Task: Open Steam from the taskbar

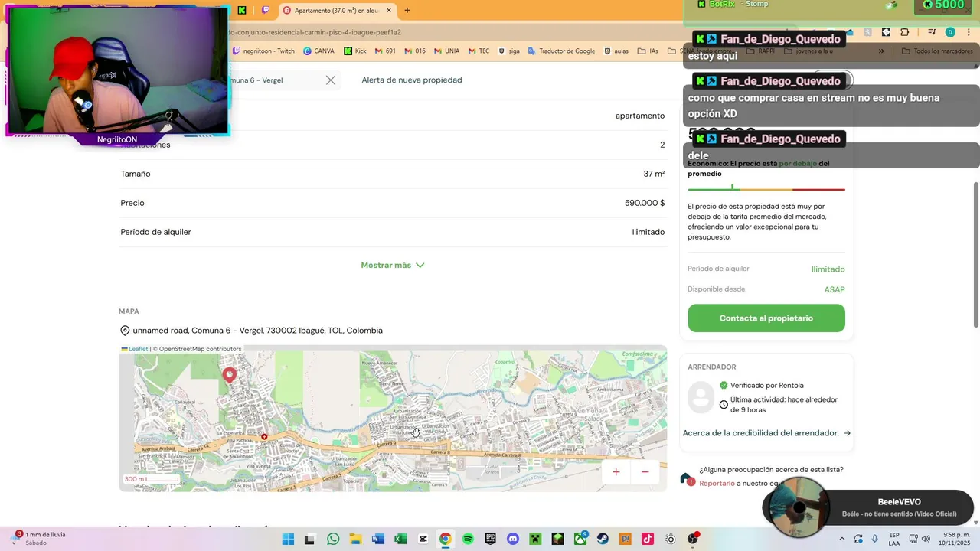Action: point(603,539)
